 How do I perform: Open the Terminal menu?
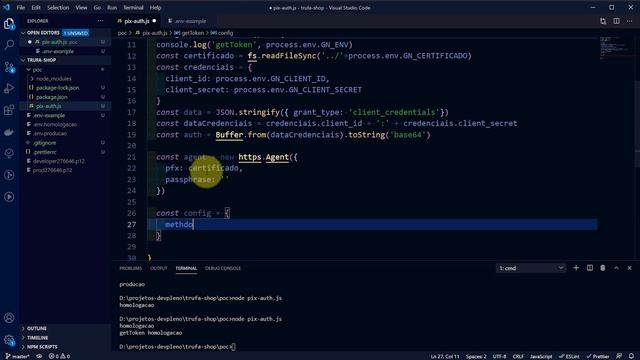(133, 7)
